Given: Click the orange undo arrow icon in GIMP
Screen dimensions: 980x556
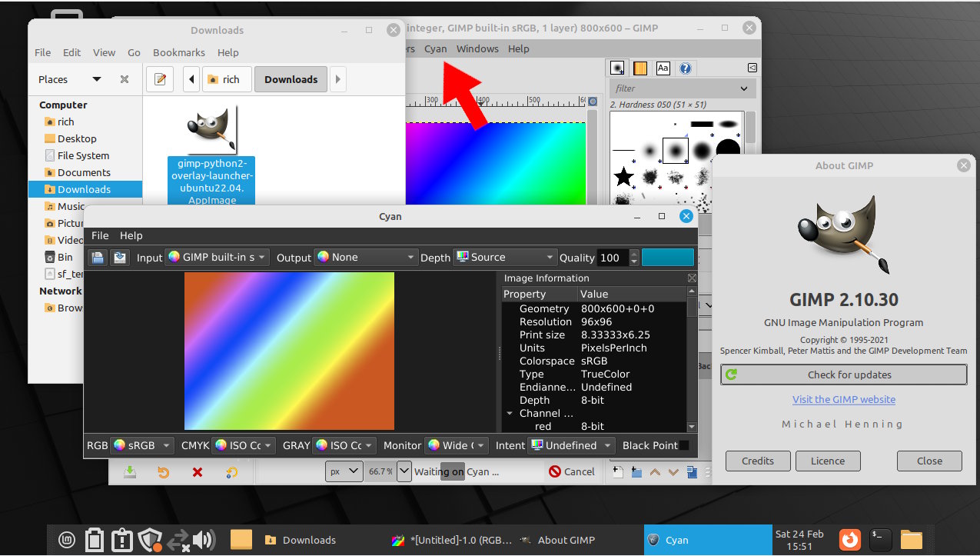Looking at the screenshot, I should (x=163, y=471).
